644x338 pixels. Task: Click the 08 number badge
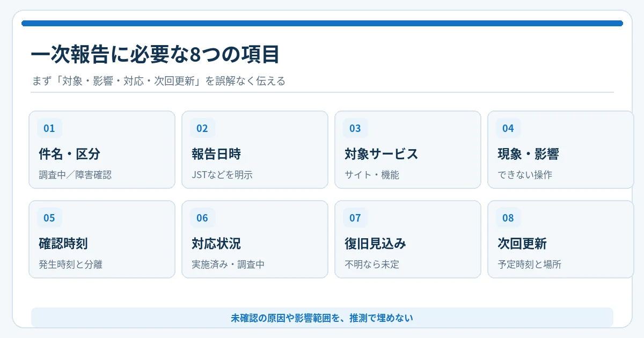click(508, 218)
